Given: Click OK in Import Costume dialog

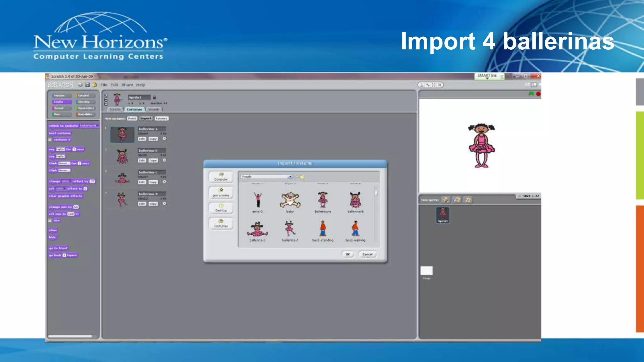Looking at the screenshot, I should (348, 254).
